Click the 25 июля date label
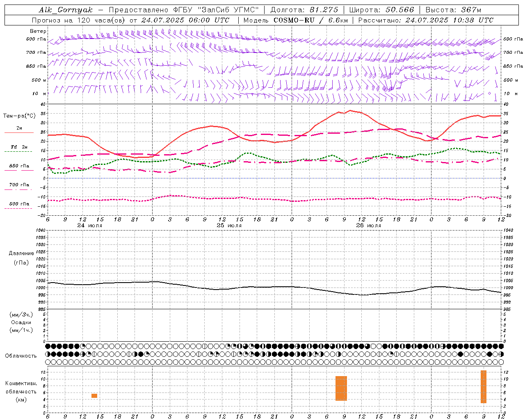The width and height of the screenshot is (525, 420). click(x=229, y=225)
